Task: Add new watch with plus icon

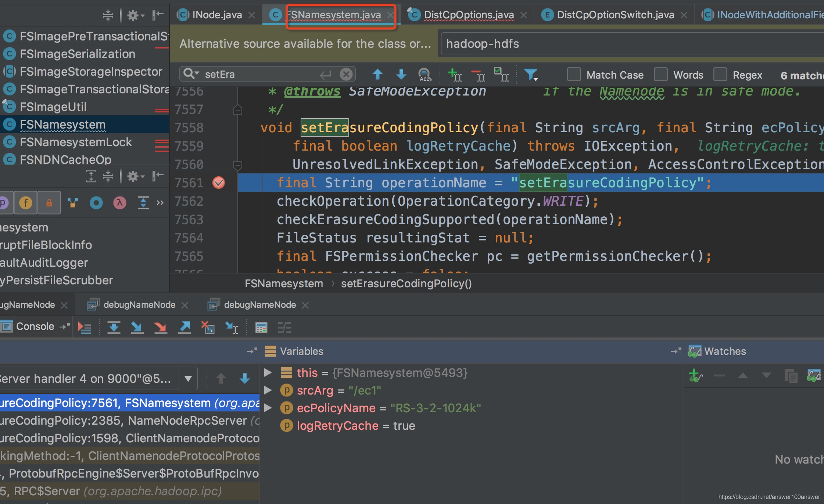Action: click(x=695, y=375)
